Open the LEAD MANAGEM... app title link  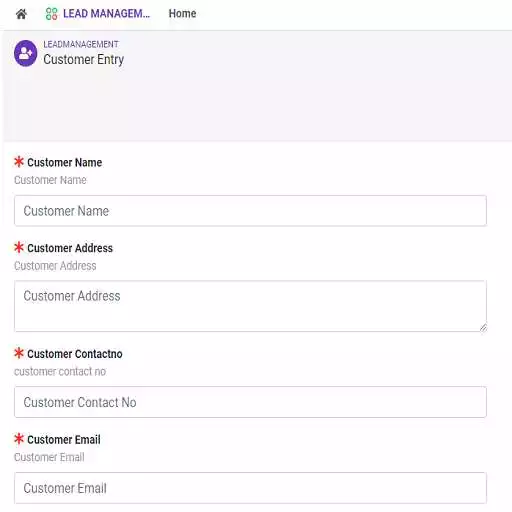[x=106, y=14]
